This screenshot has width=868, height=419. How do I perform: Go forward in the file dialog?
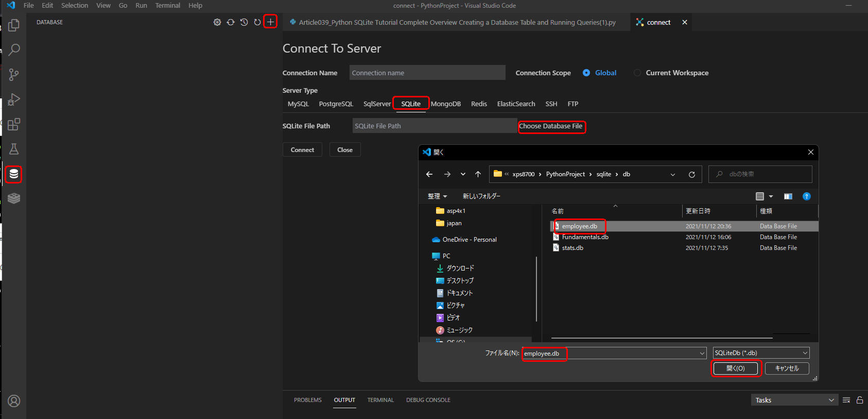tap(447, 174)
